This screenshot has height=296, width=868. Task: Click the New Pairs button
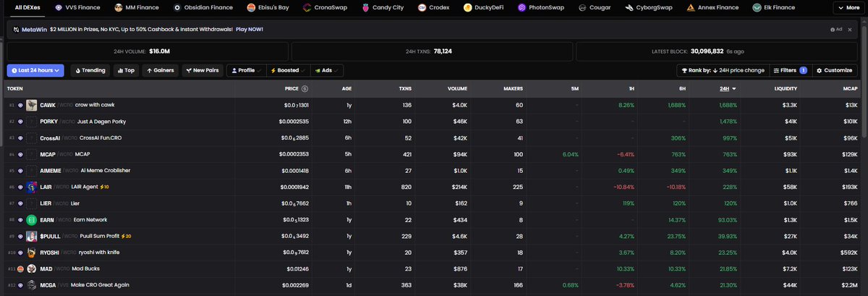coord(203,70)
